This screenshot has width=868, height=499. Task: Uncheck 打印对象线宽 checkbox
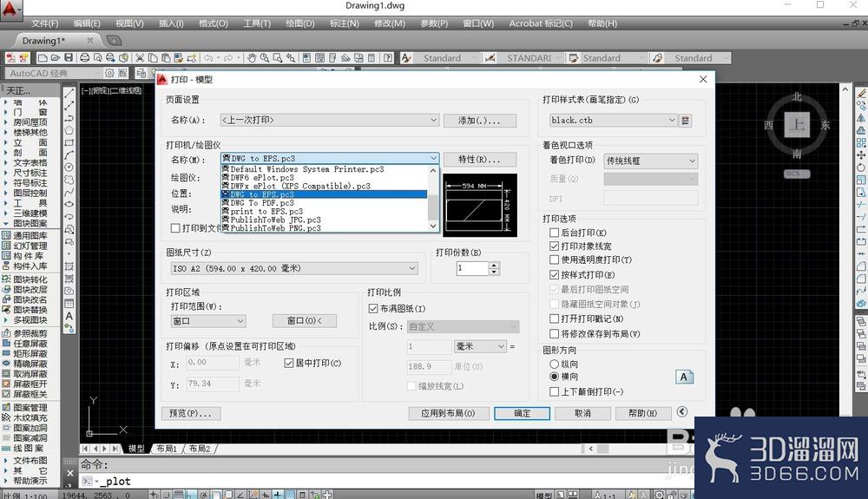click(554, 246)
